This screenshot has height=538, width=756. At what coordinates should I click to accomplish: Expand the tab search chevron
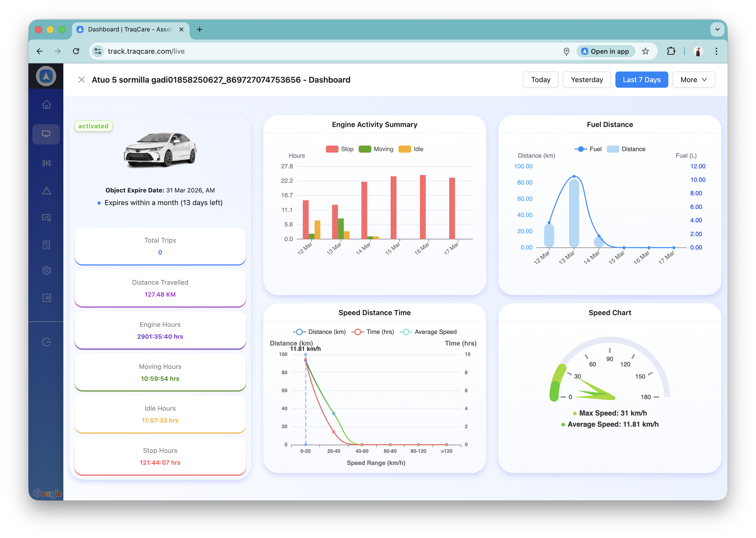point(717,29)
